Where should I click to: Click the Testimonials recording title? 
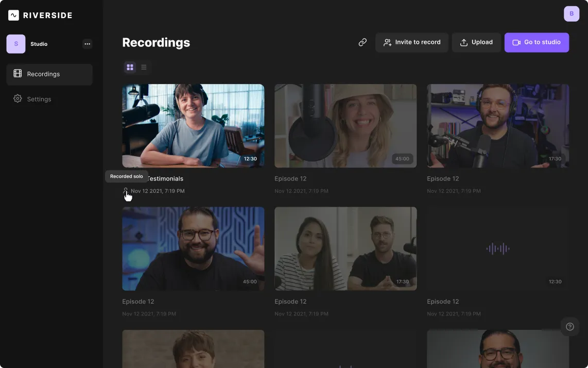coord(165,179)
